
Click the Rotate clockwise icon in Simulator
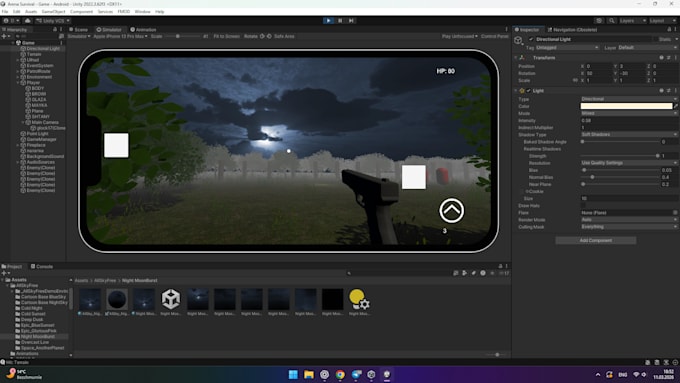262,36
